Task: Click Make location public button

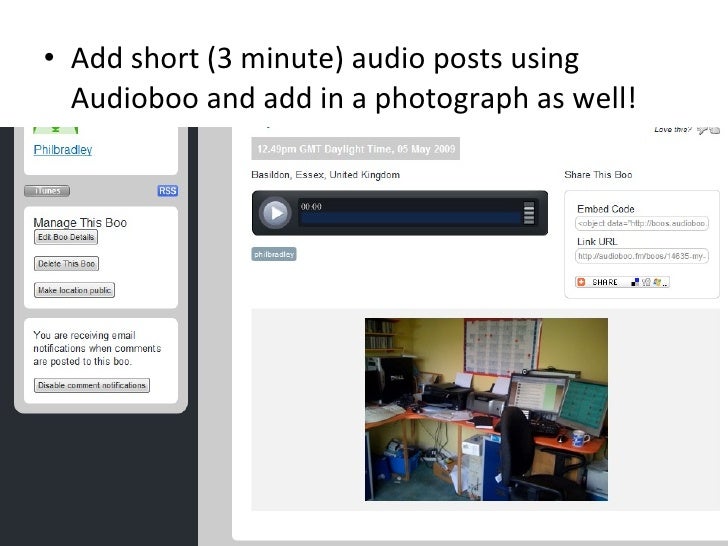Action: coord(74,290)
